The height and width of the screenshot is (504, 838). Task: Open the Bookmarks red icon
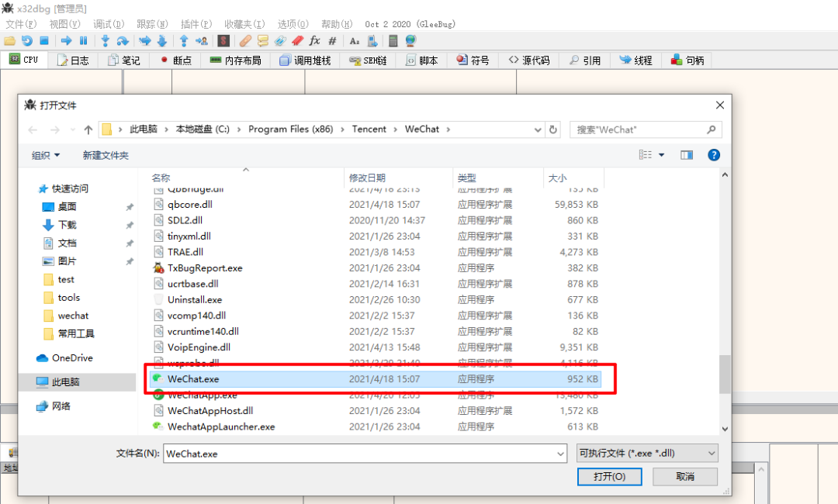click(298, 40)
